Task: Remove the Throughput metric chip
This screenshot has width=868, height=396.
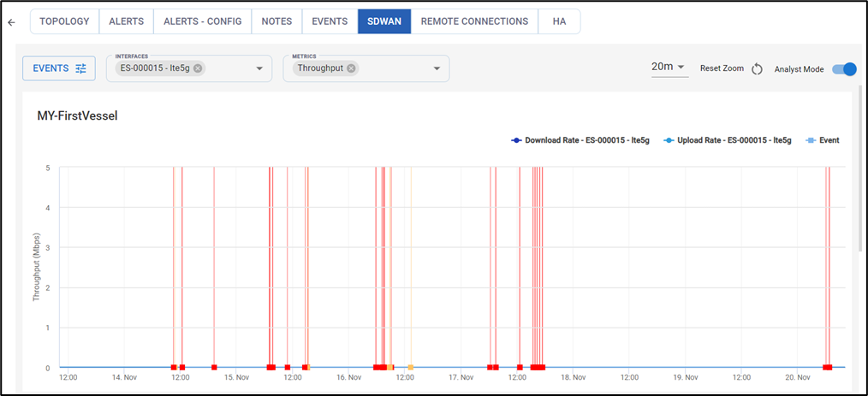Action: click(351, 68)
